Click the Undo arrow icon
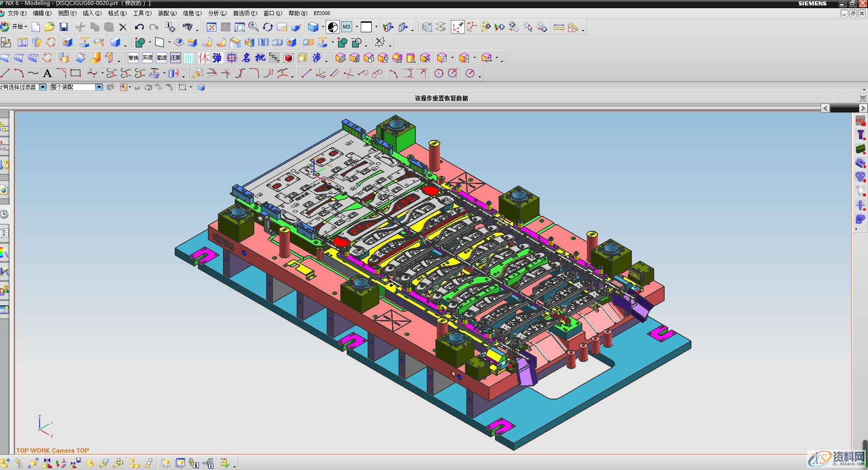 [139, 27]
